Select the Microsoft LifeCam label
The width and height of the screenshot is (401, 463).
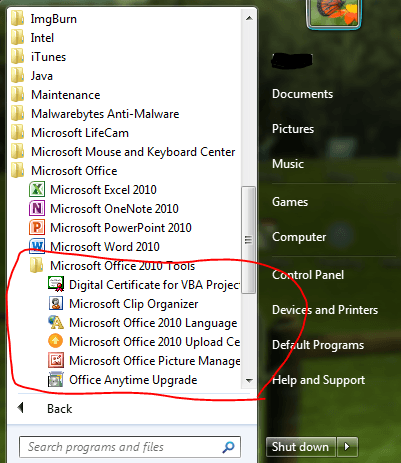tap(80, 133)
